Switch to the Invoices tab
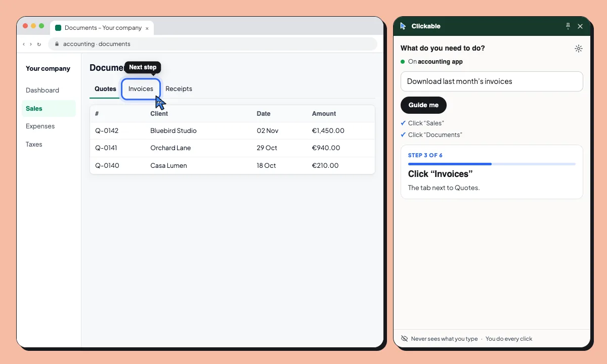The image size is (607, 364). click(x=141, y=88)
